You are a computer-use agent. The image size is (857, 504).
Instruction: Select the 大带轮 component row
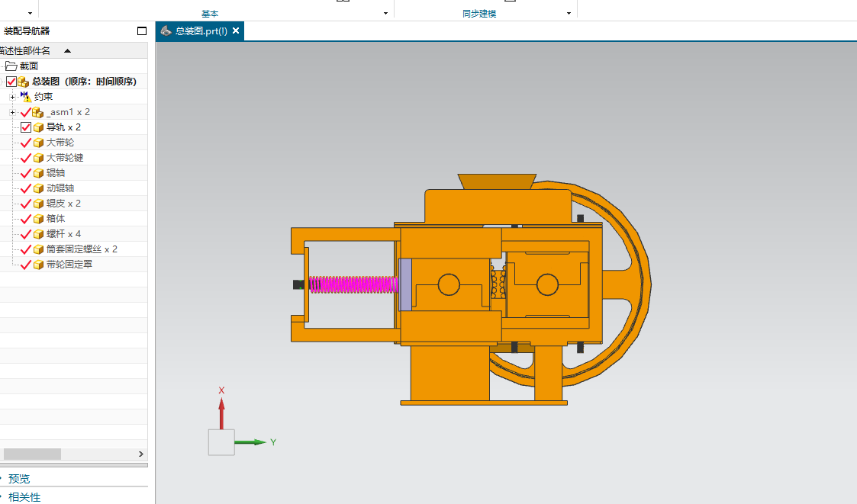click(74, 143)
